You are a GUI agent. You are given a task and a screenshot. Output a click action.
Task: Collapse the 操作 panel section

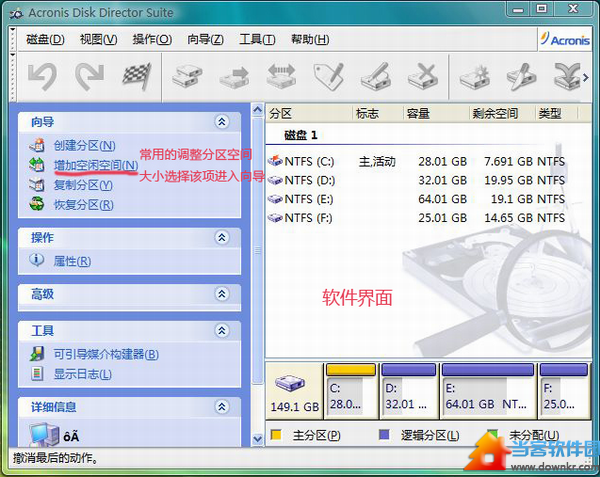[222, 238]
